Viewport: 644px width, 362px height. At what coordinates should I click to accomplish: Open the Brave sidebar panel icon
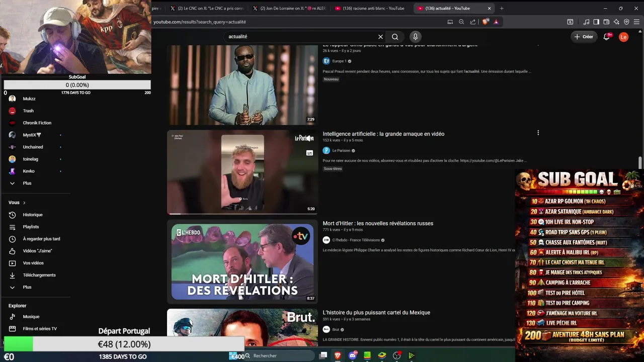(x=596, y=22)
